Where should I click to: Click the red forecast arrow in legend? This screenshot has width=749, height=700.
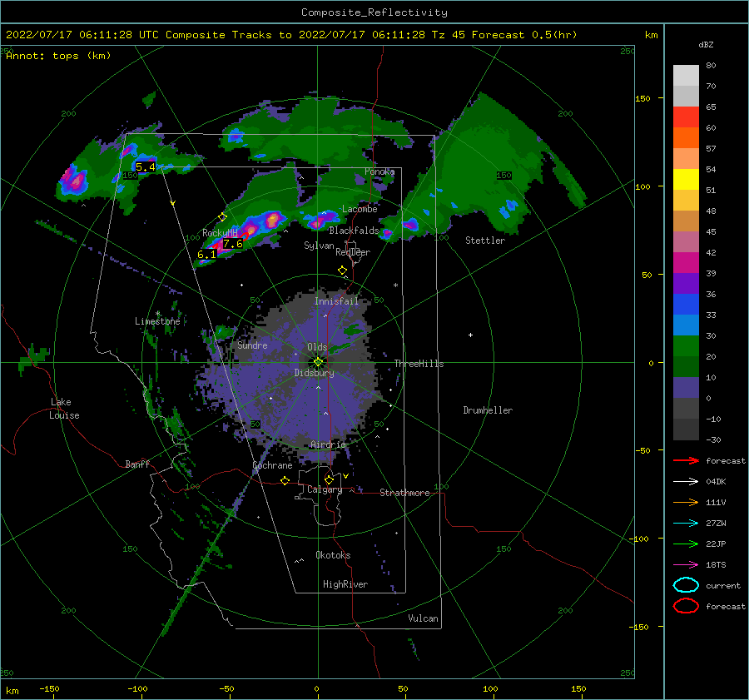pos(686,460)
